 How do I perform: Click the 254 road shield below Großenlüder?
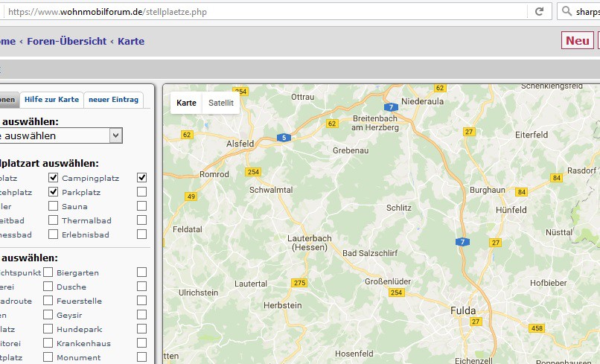396,293
